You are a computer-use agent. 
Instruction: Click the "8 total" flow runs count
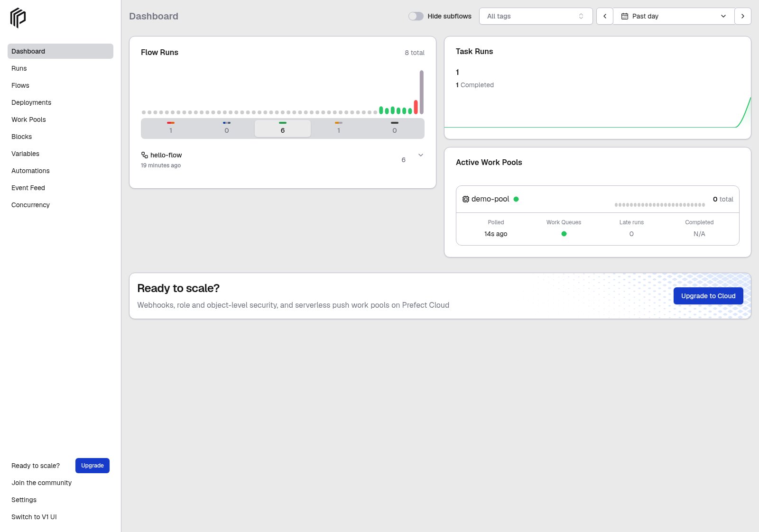415,53
